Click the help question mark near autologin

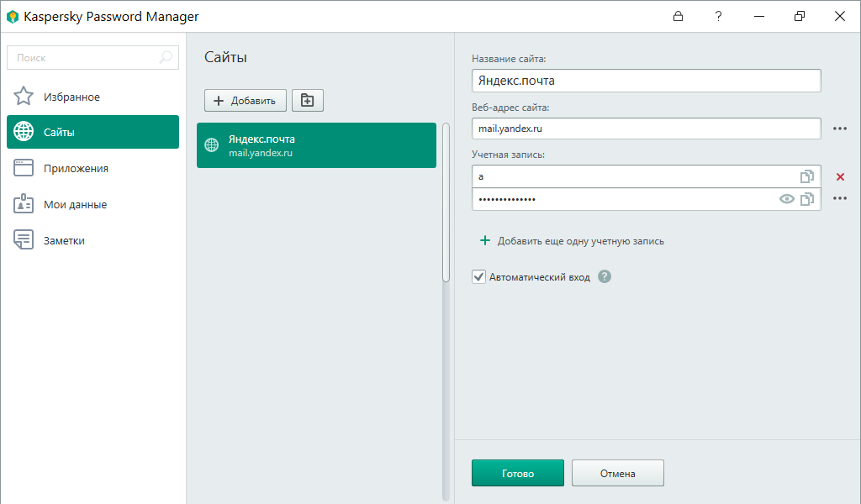[x=604, y=276]
